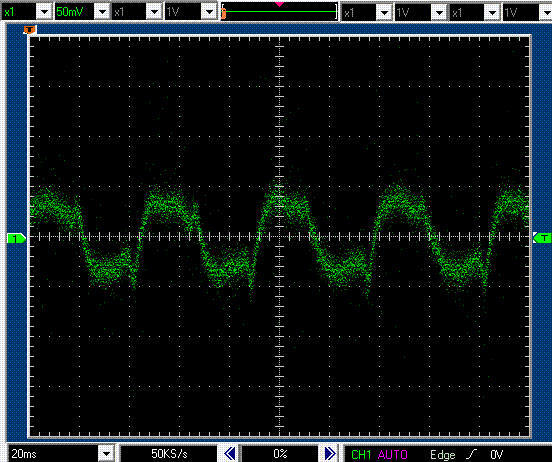Viewport: 552px width, 462px height.
Task: Open the second channel x1 probe dropdown
Action: coord(154,12)
